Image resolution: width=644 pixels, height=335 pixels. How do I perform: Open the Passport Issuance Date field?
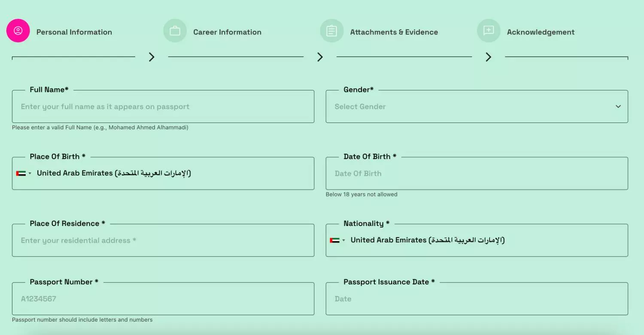tap(477, 299)
